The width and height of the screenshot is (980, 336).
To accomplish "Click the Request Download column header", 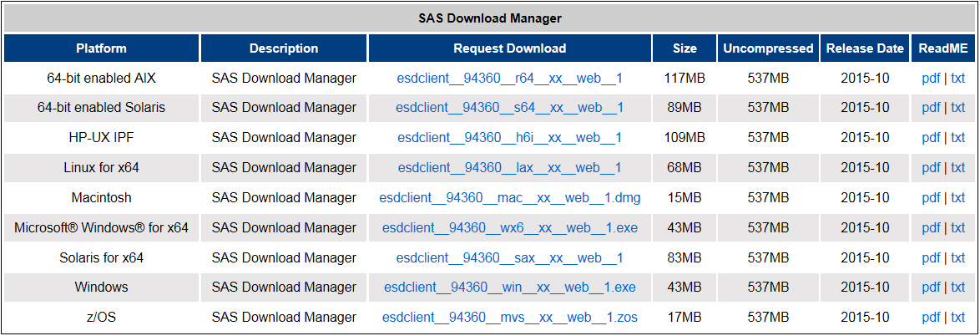I will 509,48.
